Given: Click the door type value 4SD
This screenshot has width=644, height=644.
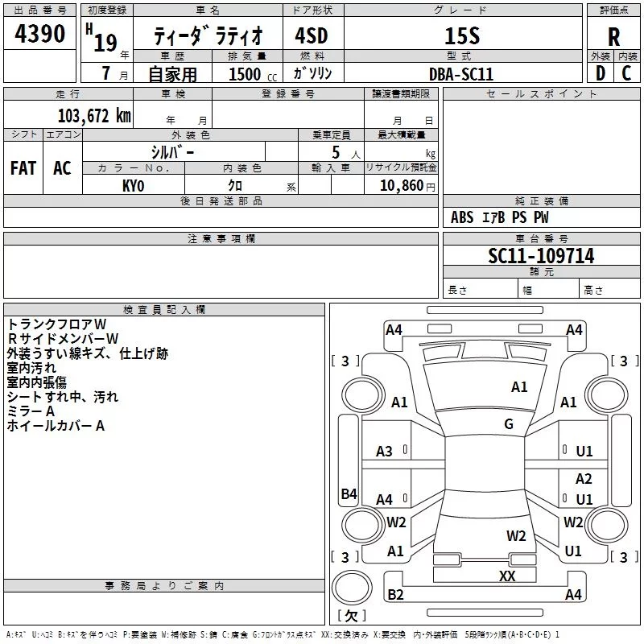Looking at the screenshot, I should coord(312,35).
